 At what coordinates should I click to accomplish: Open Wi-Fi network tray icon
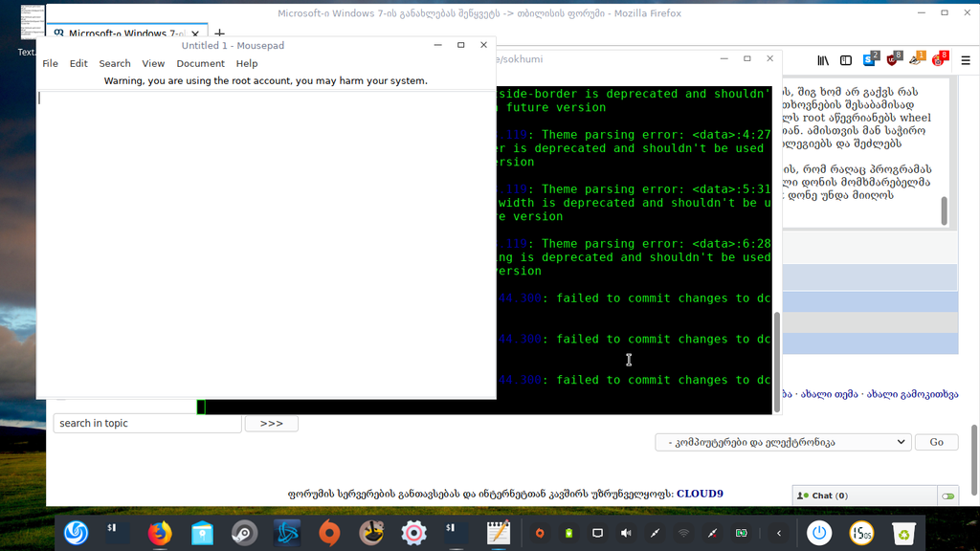[683, 533]
